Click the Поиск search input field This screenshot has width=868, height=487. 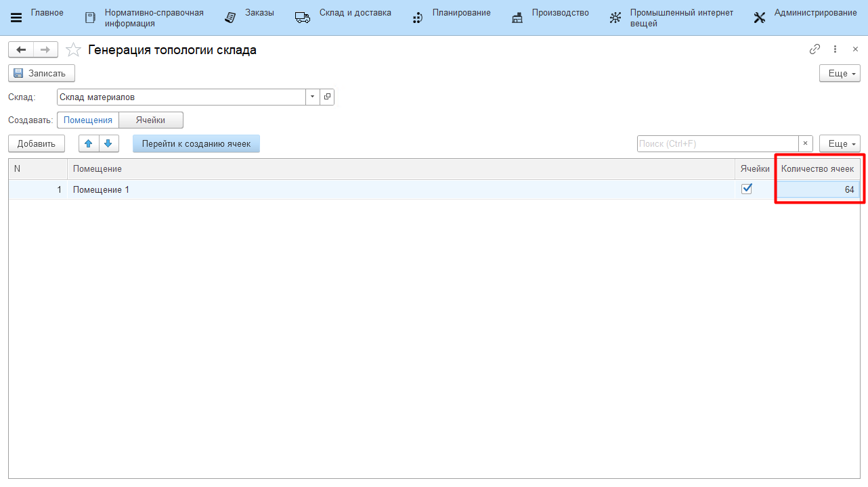click(x=718, y=143)
